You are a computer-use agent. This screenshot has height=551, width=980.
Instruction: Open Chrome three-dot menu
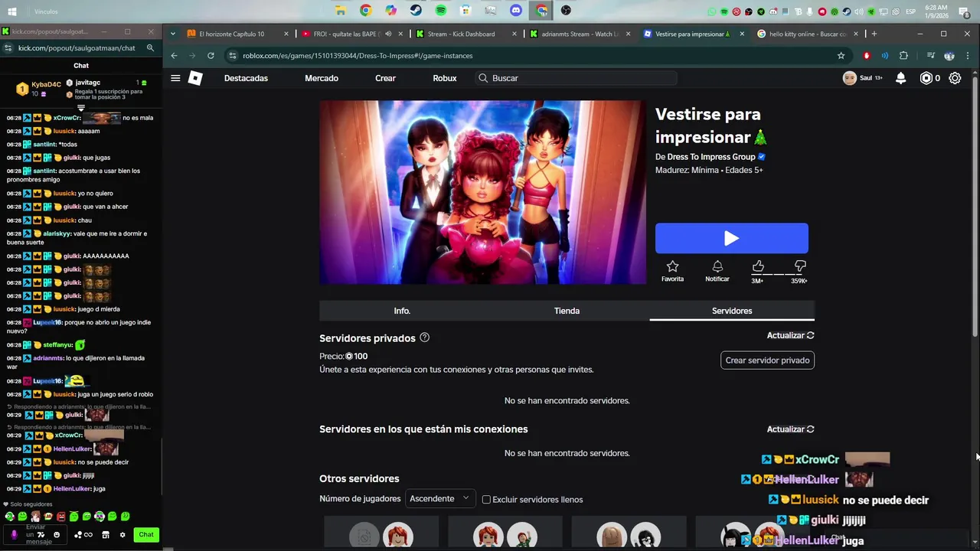[966, 55]
